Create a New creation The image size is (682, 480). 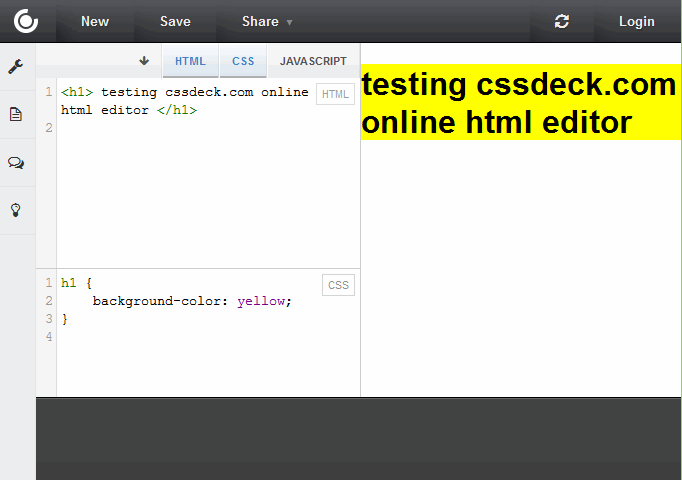pos(95,21)
